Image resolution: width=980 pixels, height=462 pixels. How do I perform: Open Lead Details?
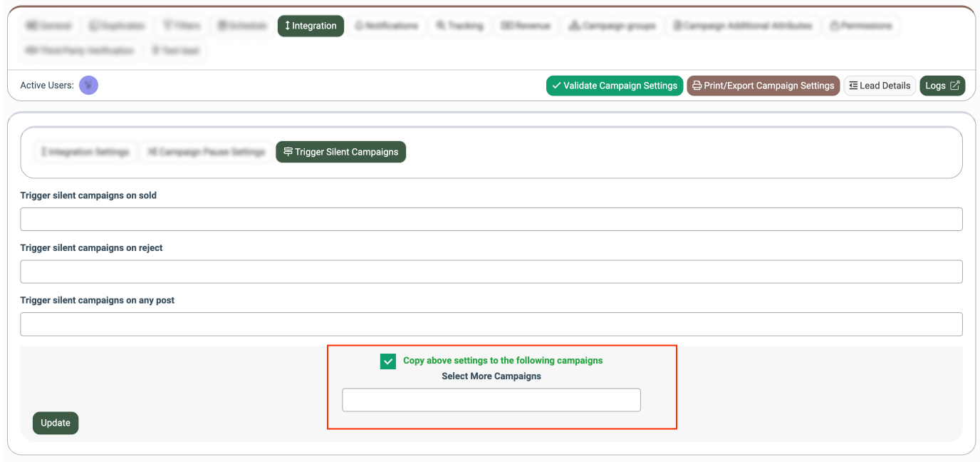click(x=880, y=86)
